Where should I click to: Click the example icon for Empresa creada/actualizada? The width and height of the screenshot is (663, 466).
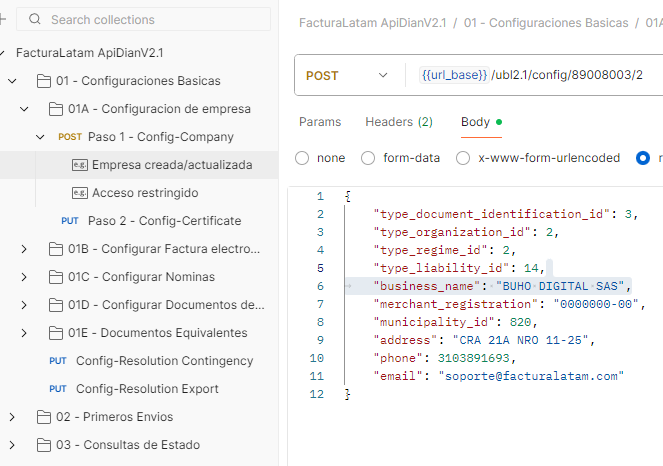[x=80, y=165]
